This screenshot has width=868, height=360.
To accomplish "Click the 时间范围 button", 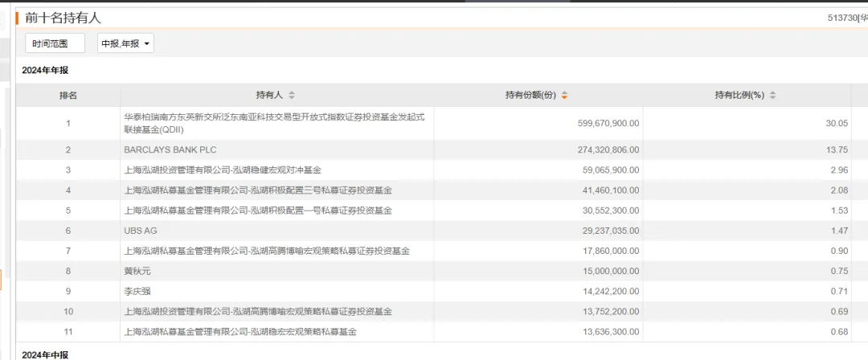I will click(55, 43).
